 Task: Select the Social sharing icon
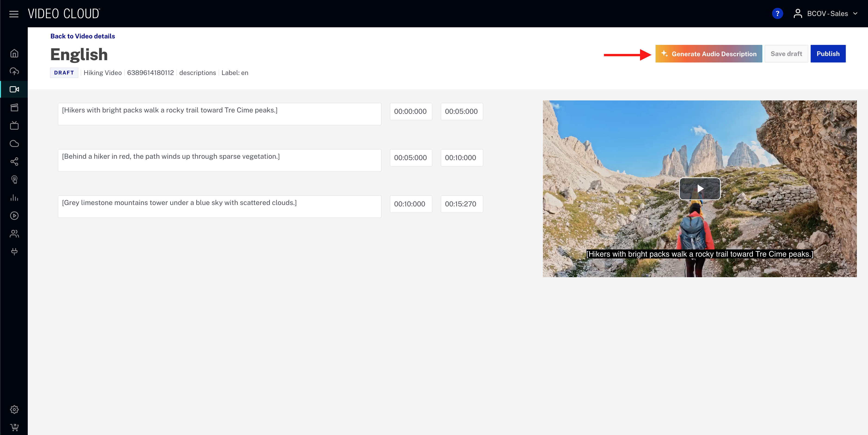14,162
